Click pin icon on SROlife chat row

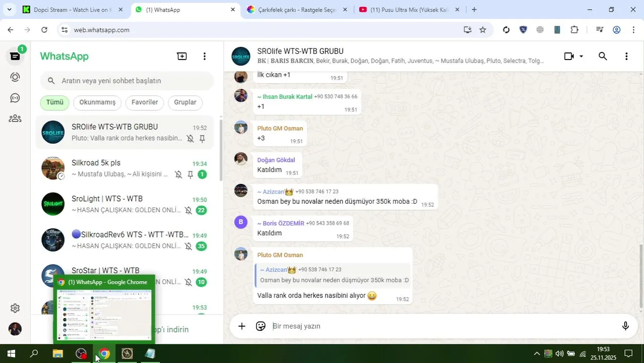coord(202,139)
